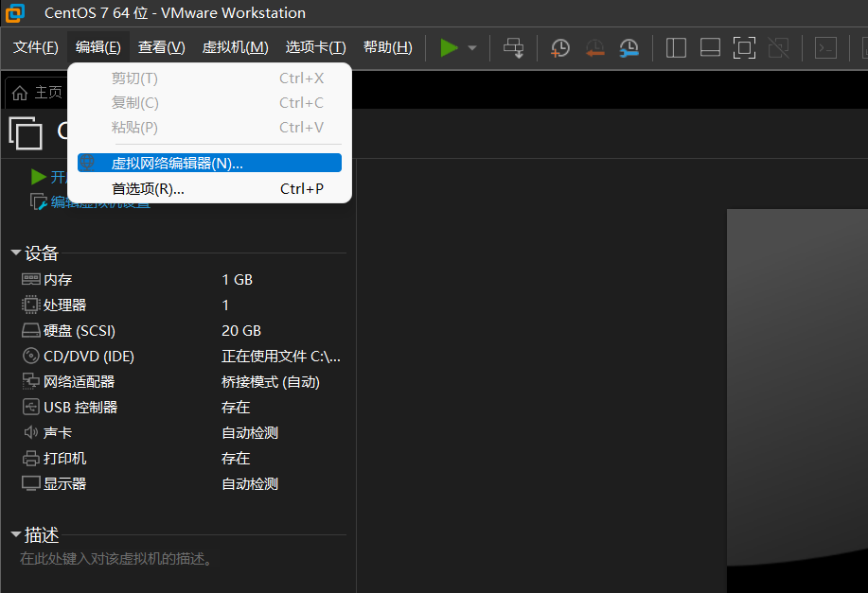Image resolution: width=868 pixels, height=593 pixels.
Task: Toggle the library sidebar view icon
Action: point(676,47)
